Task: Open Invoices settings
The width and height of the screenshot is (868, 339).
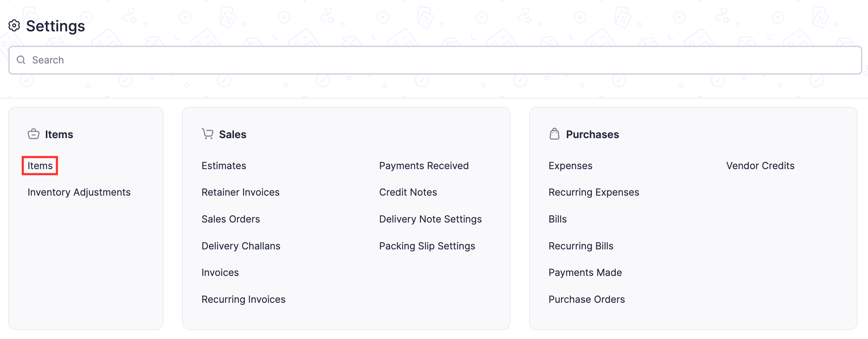Action: click(x=220, y=272)
